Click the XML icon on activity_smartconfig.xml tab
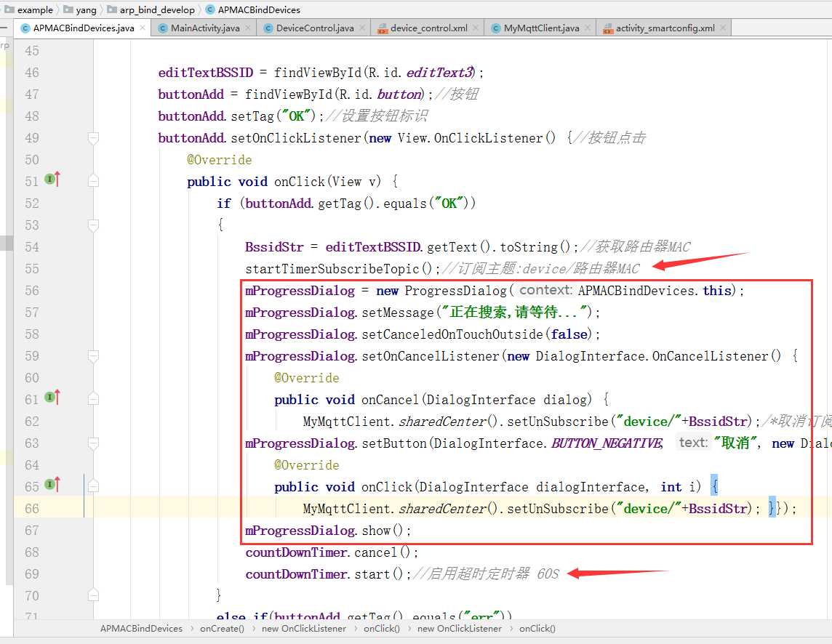Screen dimensions: 832x644 pyautogui.click(x=608, y=28)
